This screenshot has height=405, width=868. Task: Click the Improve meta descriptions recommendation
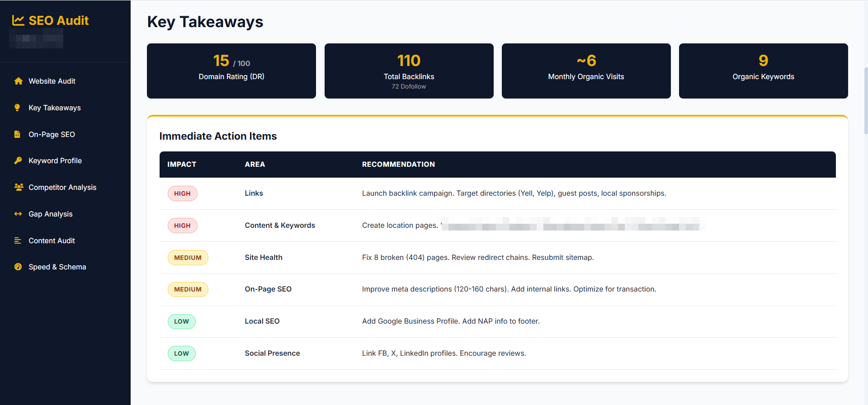click(x=509, y=289)
